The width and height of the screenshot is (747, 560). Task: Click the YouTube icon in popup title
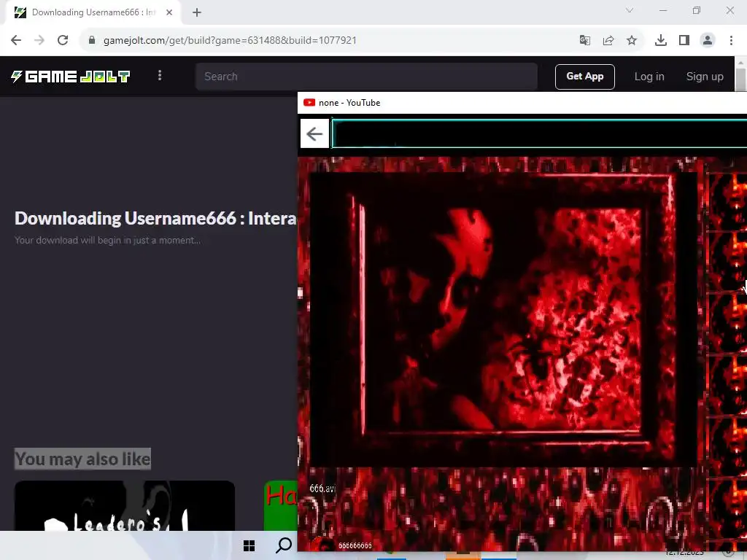(309, 102)
